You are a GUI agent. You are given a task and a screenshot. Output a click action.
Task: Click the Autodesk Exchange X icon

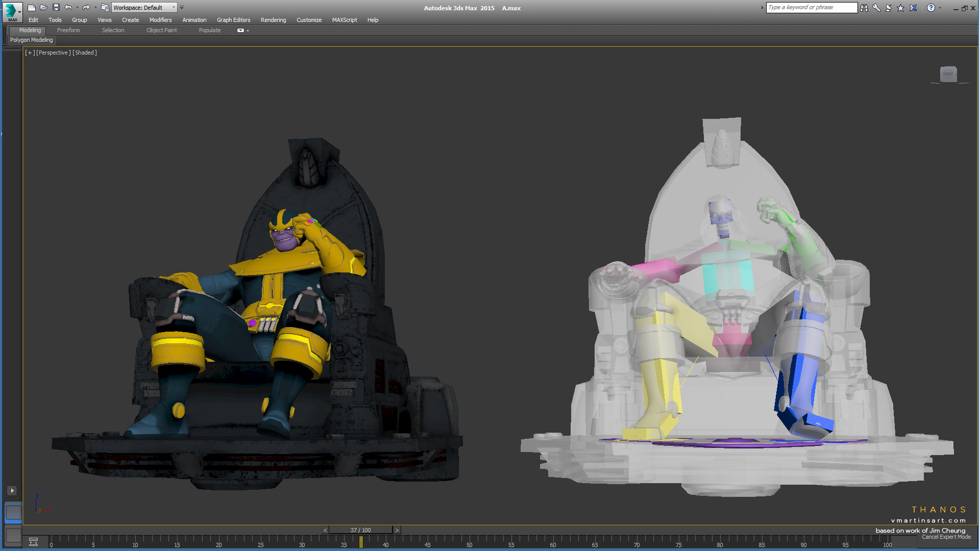[914, 8]
